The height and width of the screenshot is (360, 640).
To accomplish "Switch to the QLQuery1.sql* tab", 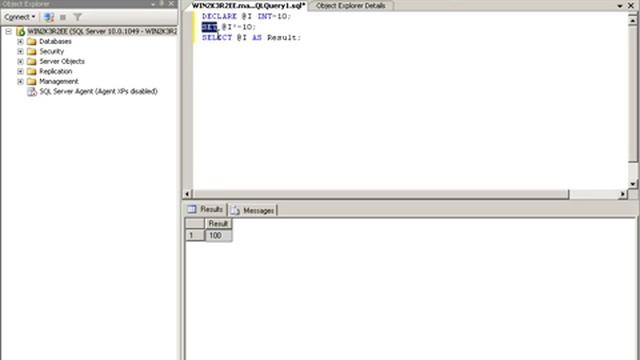I will pos(248,6).
